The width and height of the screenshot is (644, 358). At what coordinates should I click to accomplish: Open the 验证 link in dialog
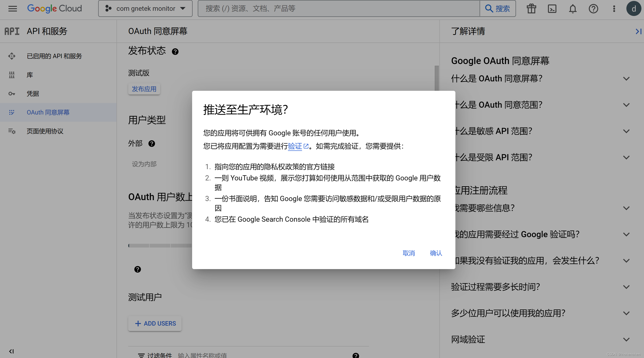(x=295, y=147)
